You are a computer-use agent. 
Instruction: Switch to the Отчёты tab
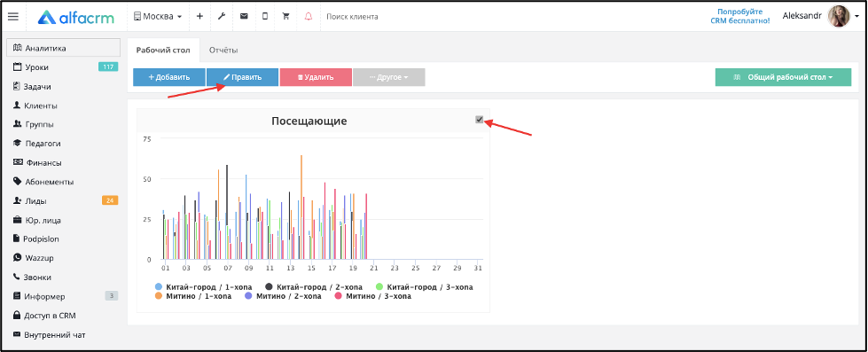[223, 51]
